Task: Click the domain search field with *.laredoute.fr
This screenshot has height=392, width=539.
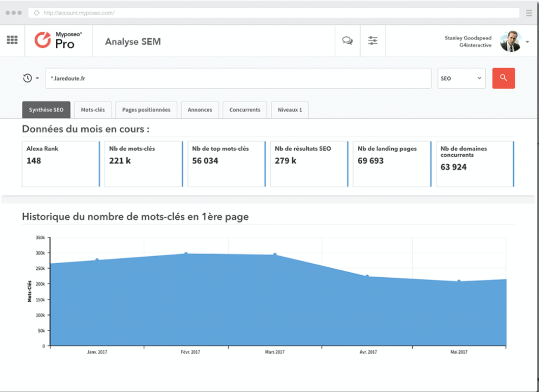Action: pyautogui.click(x=238, y=78)
